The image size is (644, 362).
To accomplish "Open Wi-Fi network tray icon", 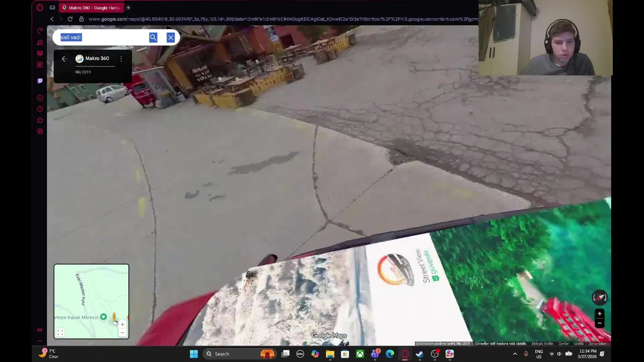I will point(551,354).
